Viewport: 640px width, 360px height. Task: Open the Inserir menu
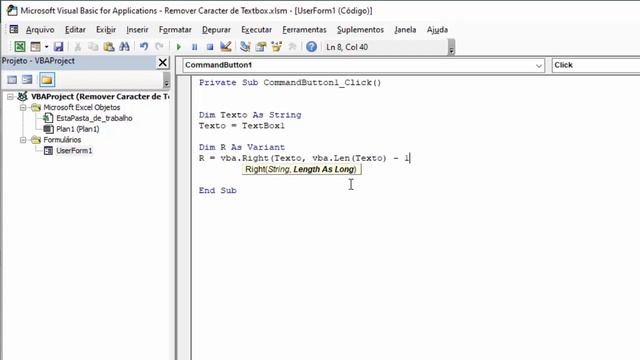point(137,30)
